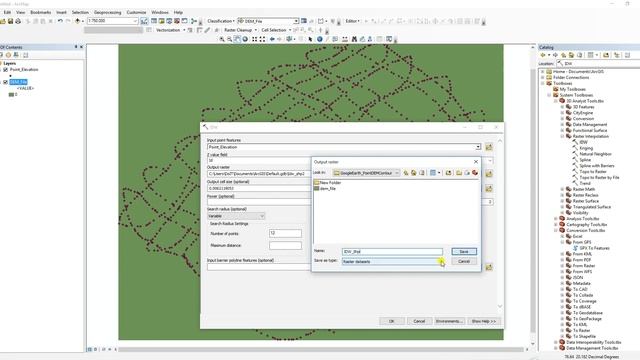The width and height of the screenshot is (640, 360).
Task: Click browse folder icon beside Input point features
Action: click(x=489, y=147)
